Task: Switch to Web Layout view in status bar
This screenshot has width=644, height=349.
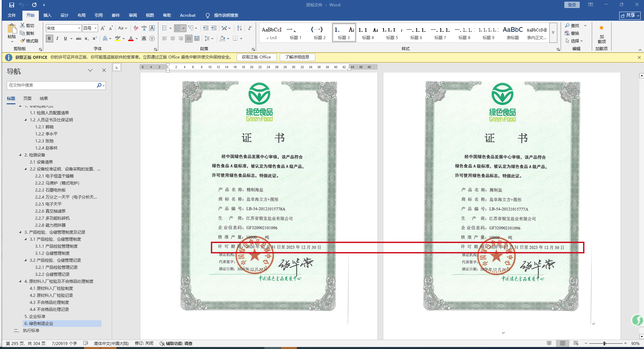Action: (576, 343)
